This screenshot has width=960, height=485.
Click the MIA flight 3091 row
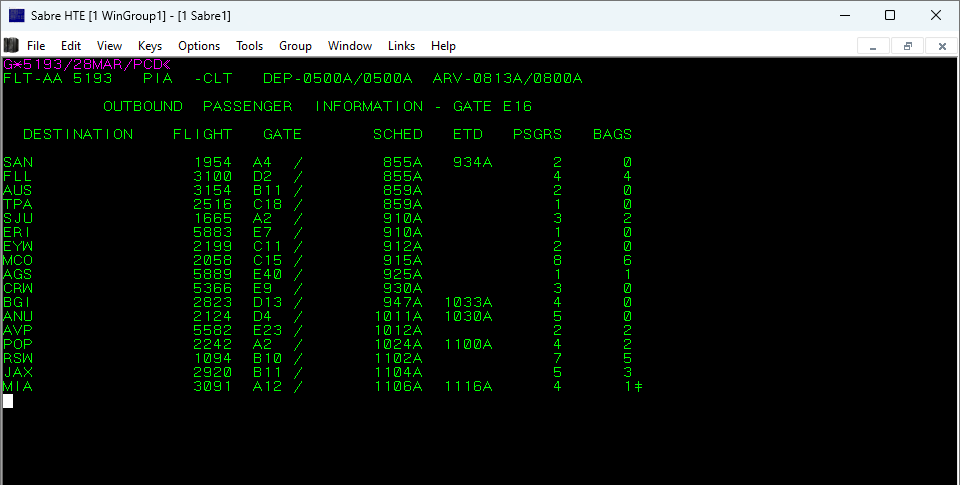click(320, 387)
